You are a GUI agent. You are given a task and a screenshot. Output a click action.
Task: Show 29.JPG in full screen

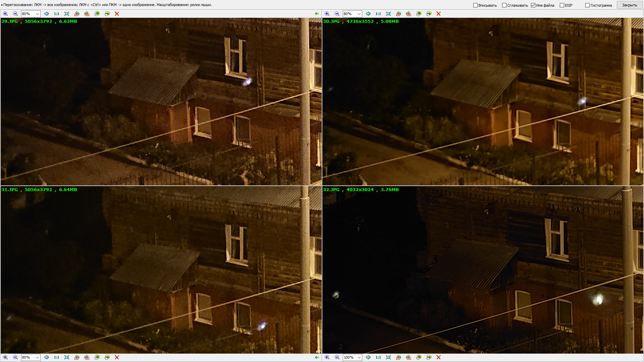[67, 14]
